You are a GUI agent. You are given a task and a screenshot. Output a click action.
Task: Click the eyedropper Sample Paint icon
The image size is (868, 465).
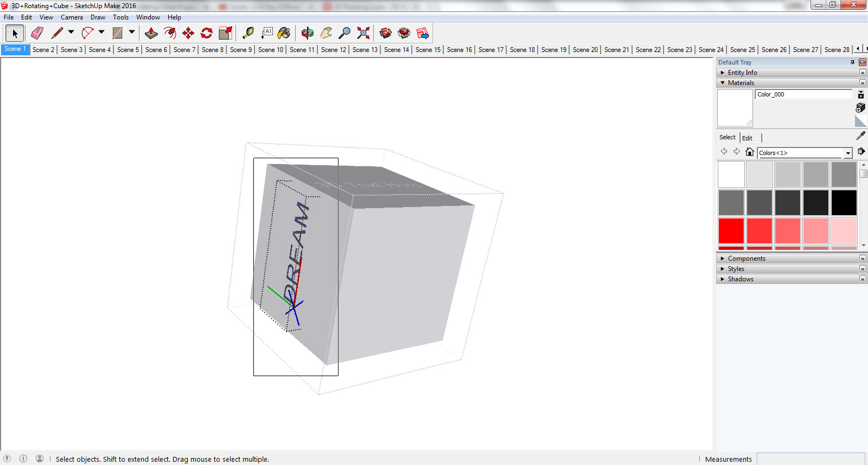(860, 135)
